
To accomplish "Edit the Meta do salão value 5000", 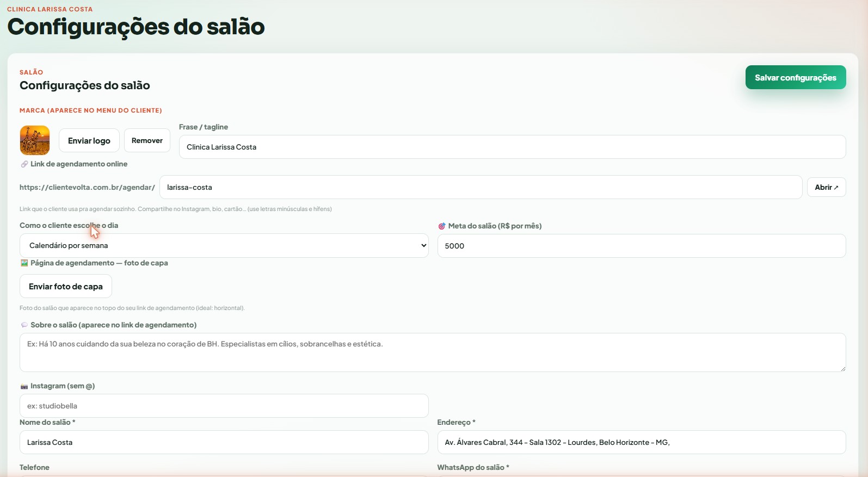I will 641,246.
